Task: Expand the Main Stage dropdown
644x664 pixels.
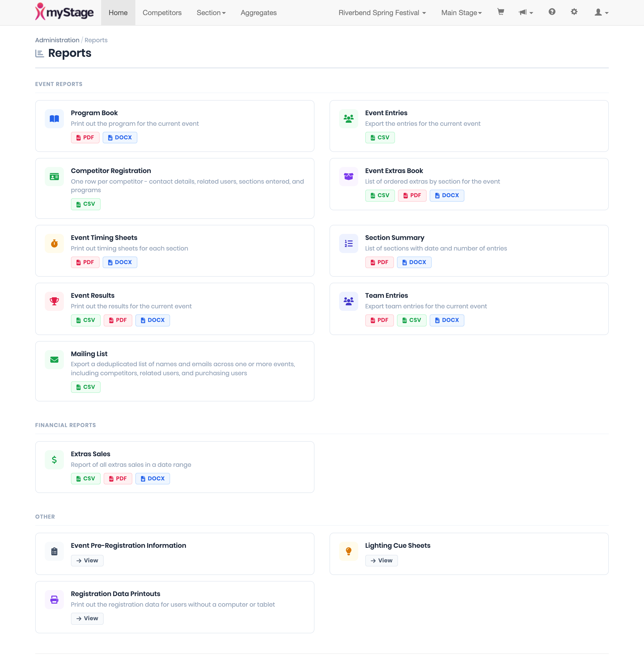Action: click(461, 13)
